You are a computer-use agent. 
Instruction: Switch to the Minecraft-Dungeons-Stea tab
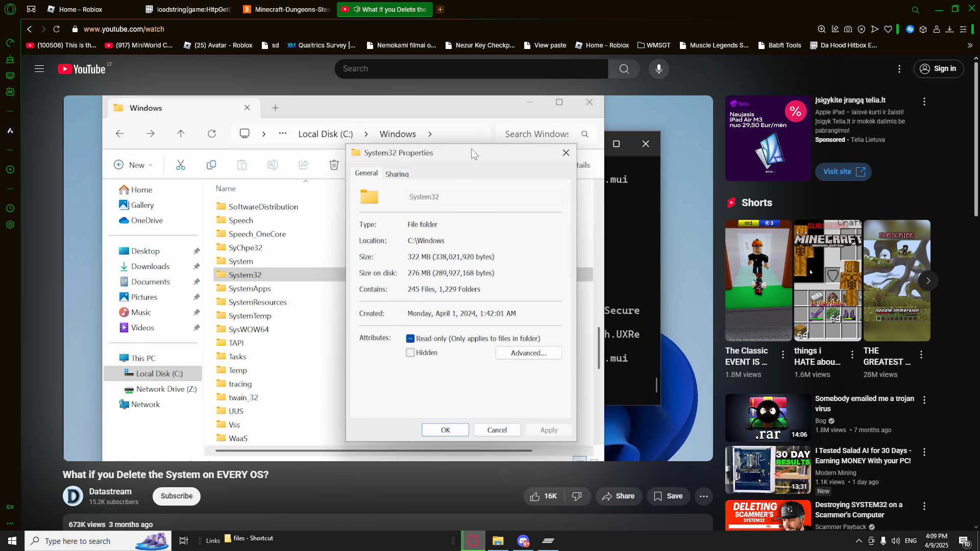[286, 10]
